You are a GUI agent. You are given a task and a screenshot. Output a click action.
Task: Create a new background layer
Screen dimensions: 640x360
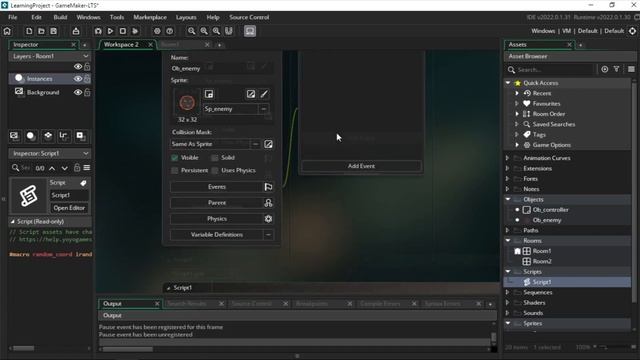[14, 136]
